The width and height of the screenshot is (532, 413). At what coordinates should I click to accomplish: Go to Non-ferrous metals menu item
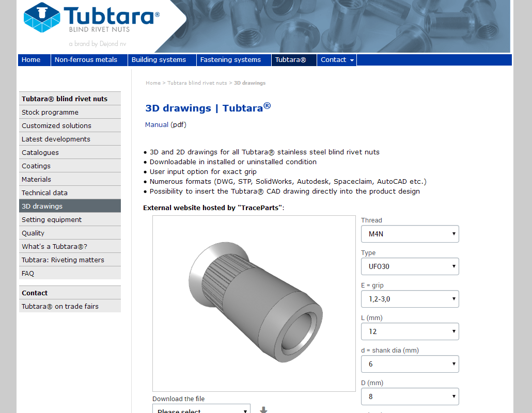(x=86, y=60)
